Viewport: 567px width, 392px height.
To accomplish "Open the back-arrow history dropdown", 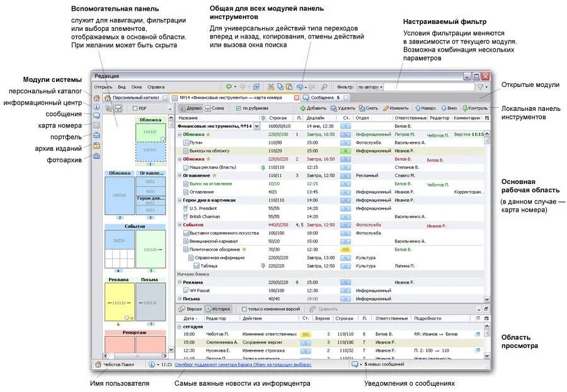I will click(x=236, y=87).
